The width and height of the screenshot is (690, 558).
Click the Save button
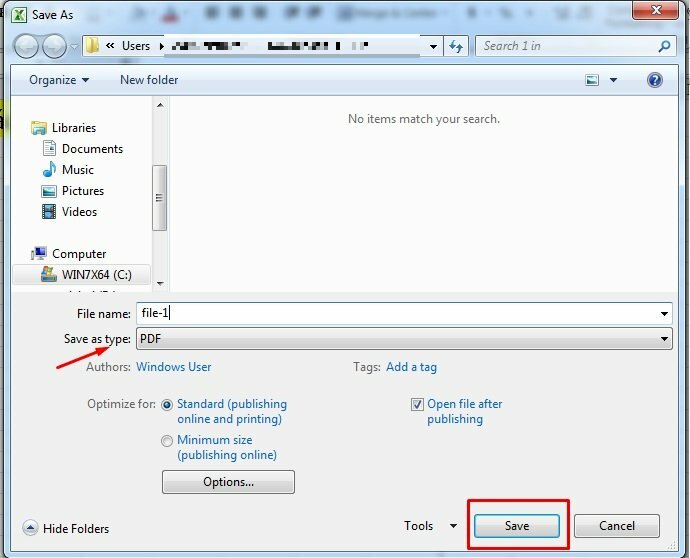517,526
